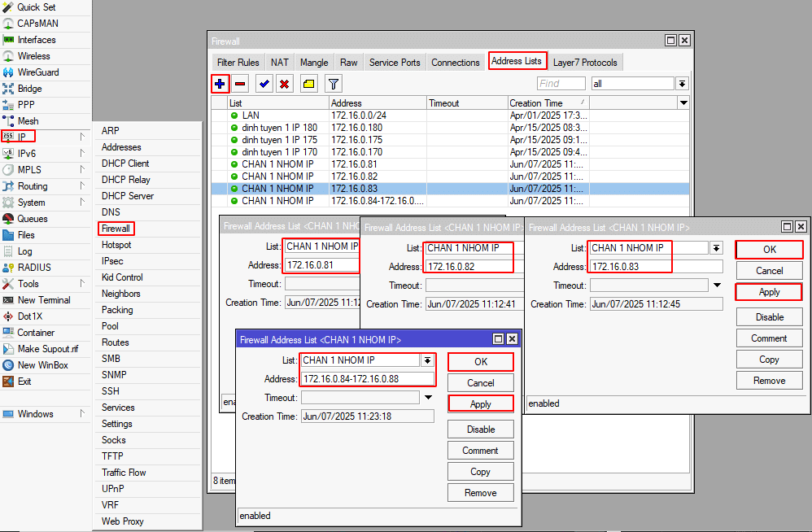Open New WinBox from the sidebar
The width and height of the screenshot is (812, 532).
pyautogui.click(x=46, y=365)
